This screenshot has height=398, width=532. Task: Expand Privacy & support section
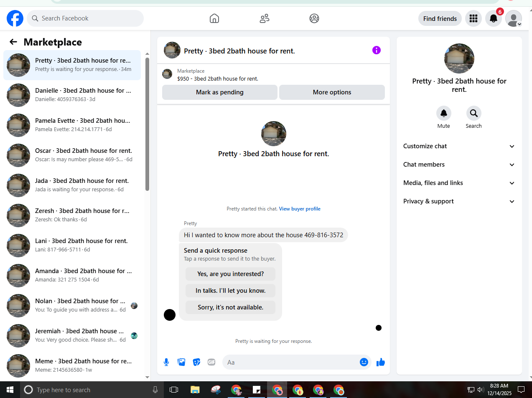point(459,201)
